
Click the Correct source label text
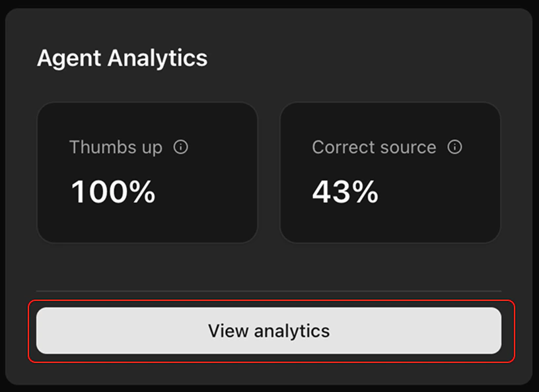[374, 147]
